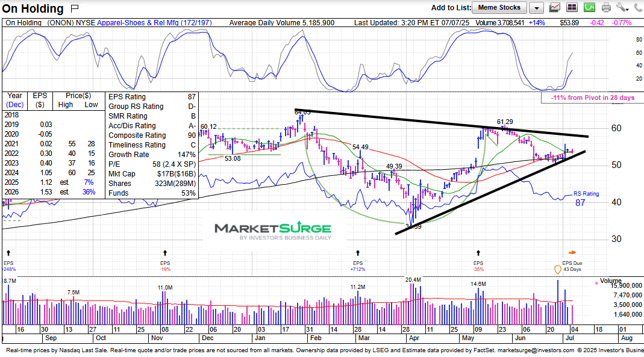Click the flag icon beside On Holding

74,8
